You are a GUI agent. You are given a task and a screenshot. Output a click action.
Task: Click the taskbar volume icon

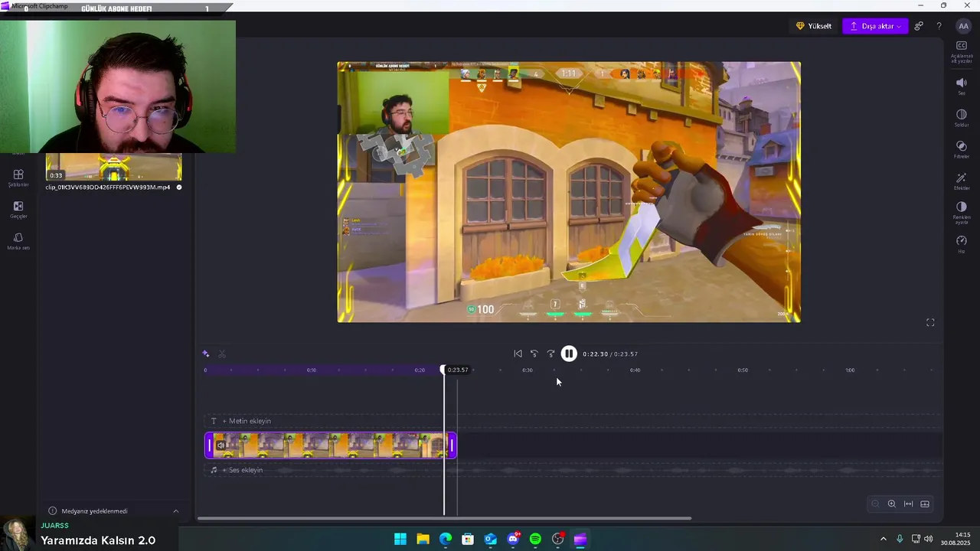tap(929, 540)
